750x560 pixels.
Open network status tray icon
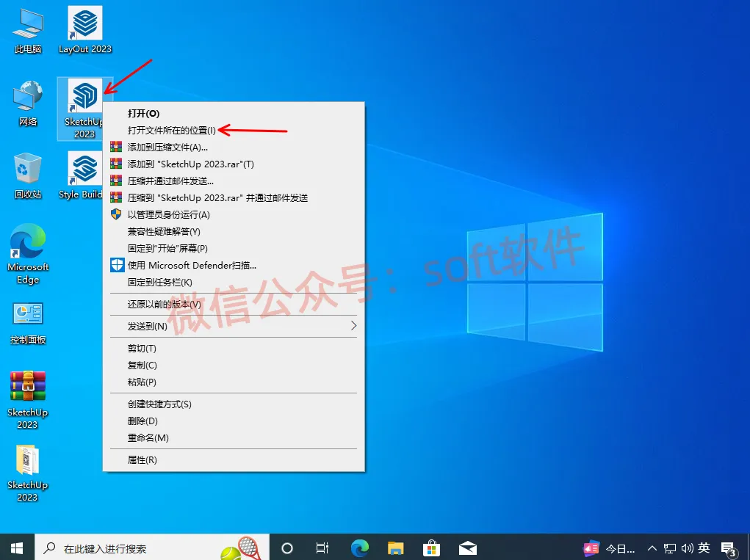[x=670, y=548]
